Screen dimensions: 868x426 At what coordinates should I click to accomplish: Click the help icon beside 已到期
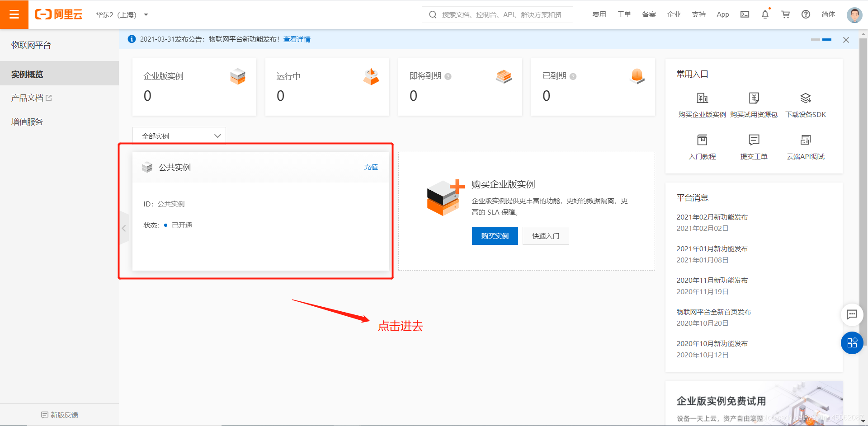[573, 76]
